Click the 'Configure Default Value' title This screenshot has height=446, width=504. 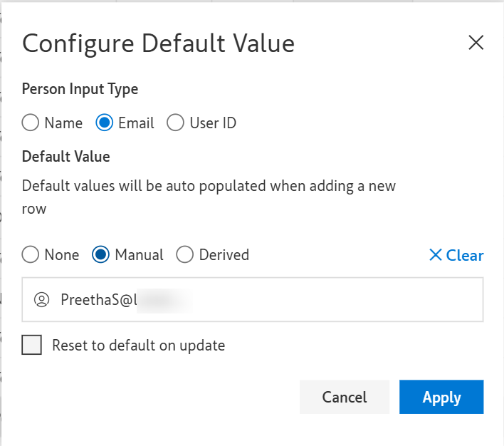pos(158,43)
